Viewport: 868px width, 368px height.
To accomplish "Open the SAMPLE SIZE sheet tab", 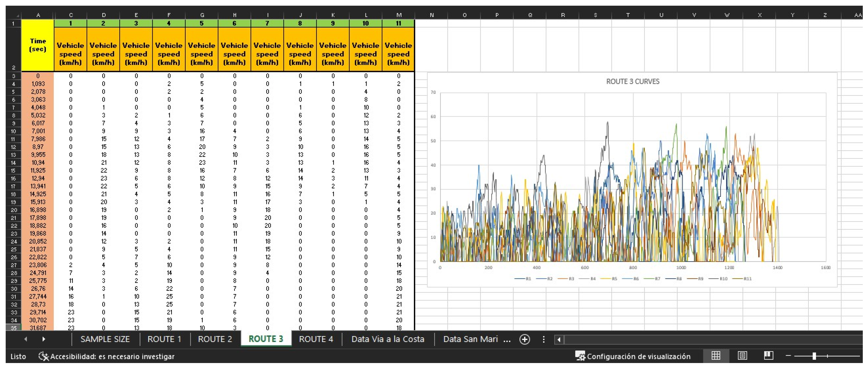I will coord(105,339).
